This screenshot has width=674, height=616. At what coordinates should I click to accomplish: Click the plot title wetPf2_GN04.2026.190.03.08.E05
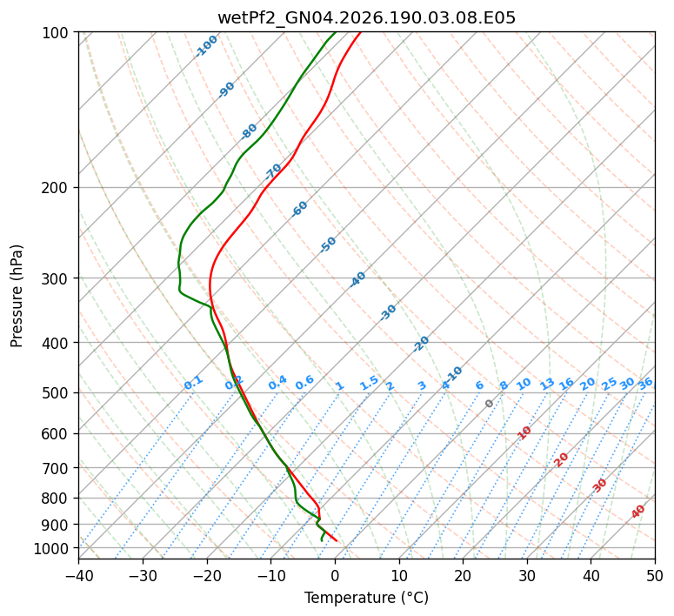click(366, 18)
